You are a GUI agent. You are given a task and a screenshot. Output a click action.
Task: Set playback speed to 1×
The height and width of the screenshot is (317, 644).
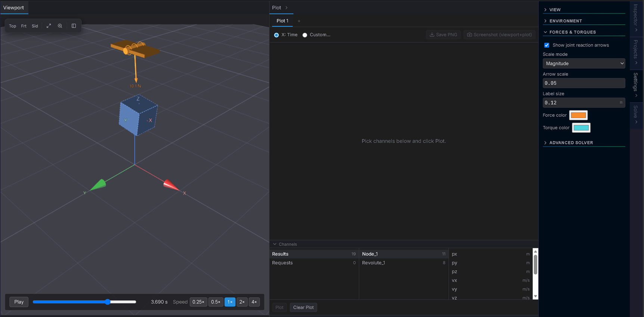pyautogui.click(x=230, y=302)
